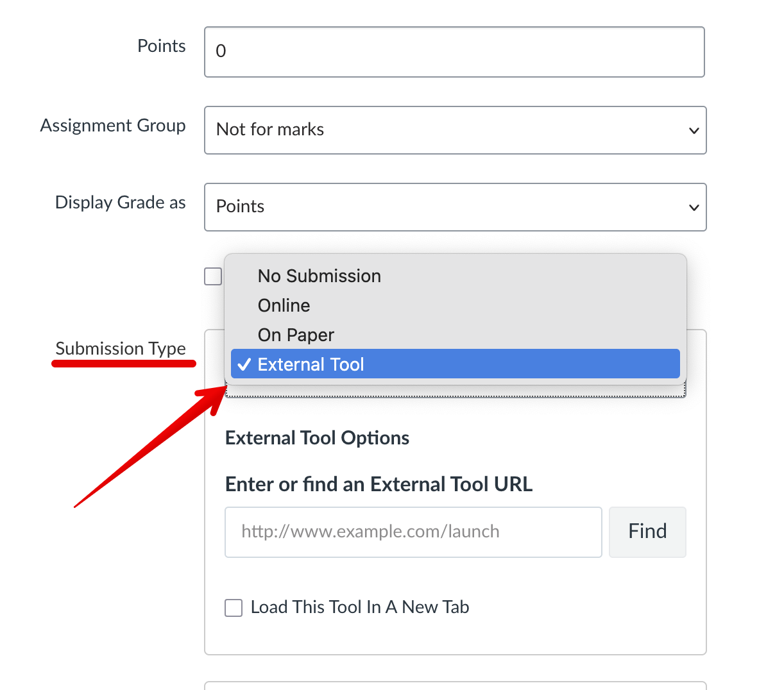Select the highlighted 'External Tool' option
The image size is (784, 690).
(455, 365)
